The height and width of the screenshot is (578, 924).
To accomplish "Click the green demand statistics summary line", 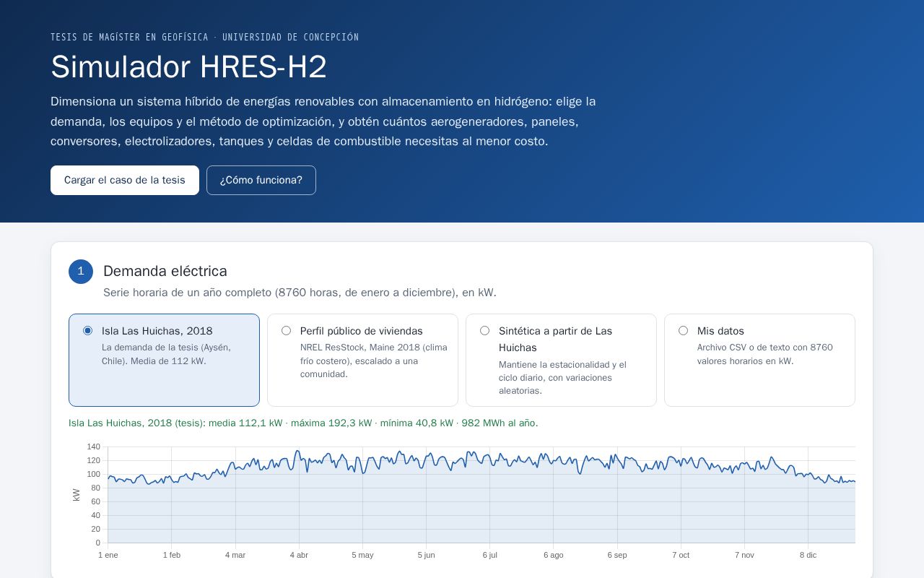I will click(303, 423).
